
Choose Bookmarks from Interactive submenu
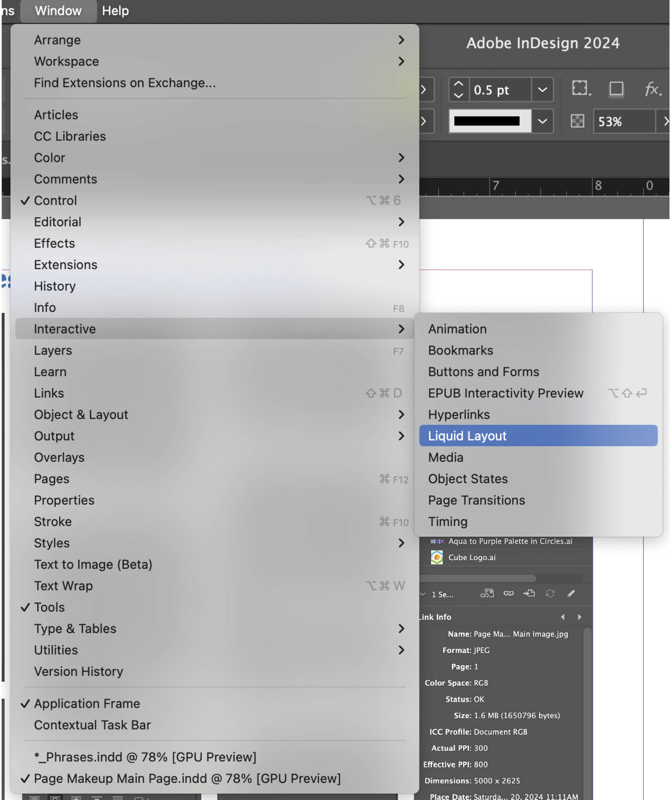tap(538, 350)
